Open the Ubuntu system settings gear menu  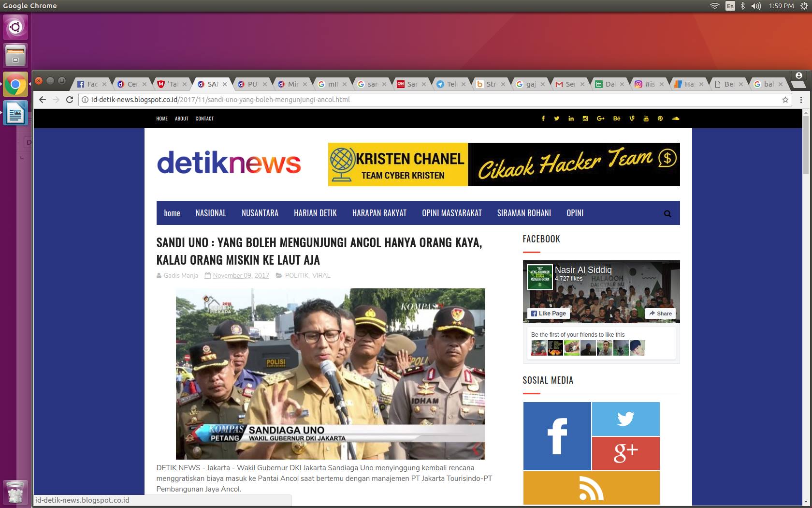(x=803, y=6)
